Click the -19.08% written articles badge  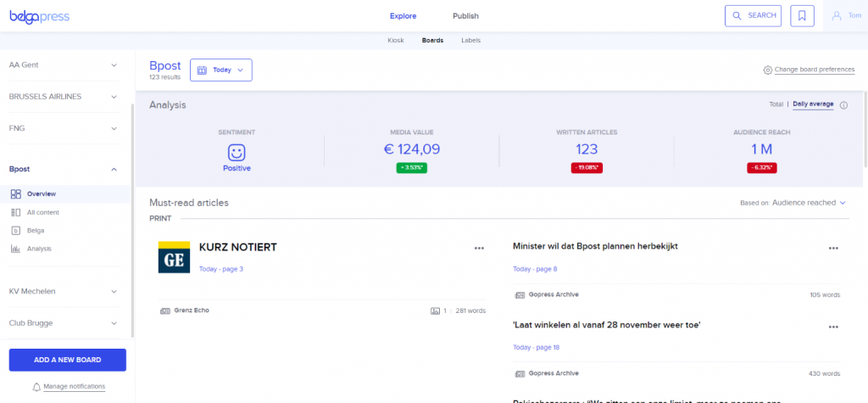[587, 168]
